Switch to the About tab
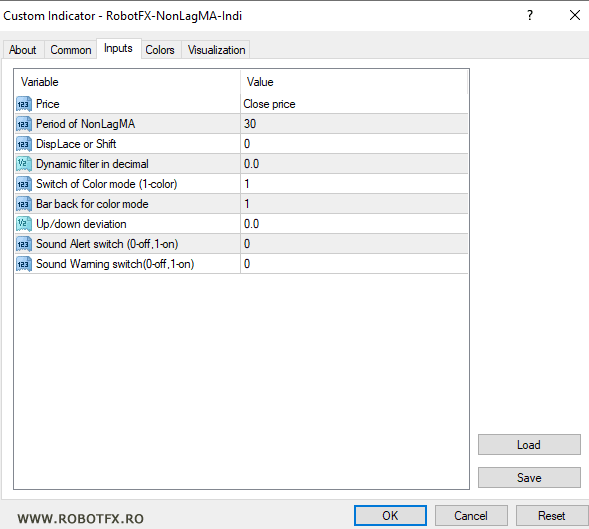Screen dimensions: 589x529 pyautogui.click(x=23, y=50)
